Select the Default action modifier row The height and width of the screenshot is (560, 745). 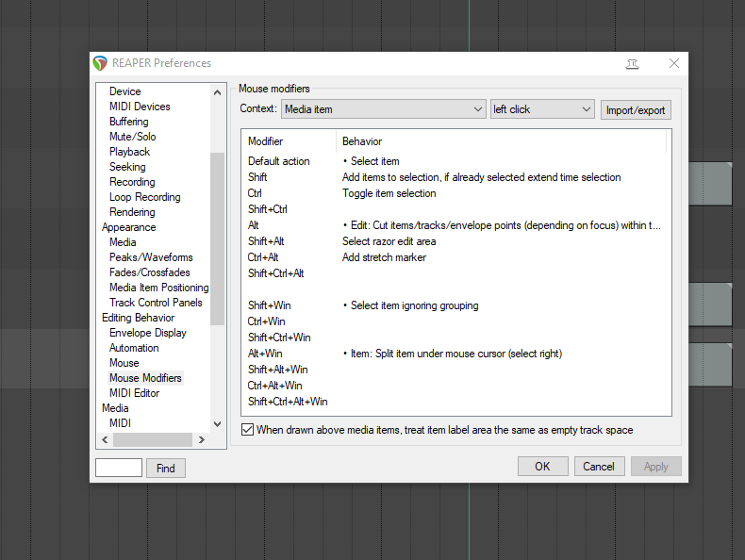[x=456, y=161]
